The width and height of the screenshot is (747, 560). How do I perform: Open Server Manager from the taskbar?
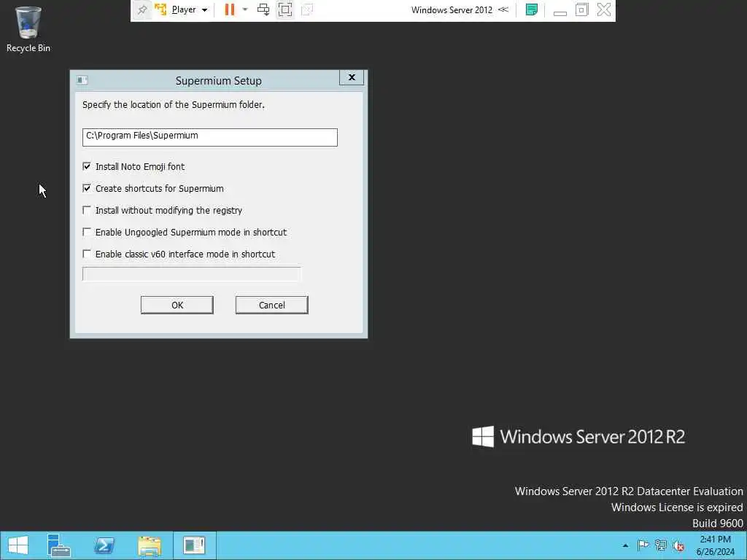[58, 545]
